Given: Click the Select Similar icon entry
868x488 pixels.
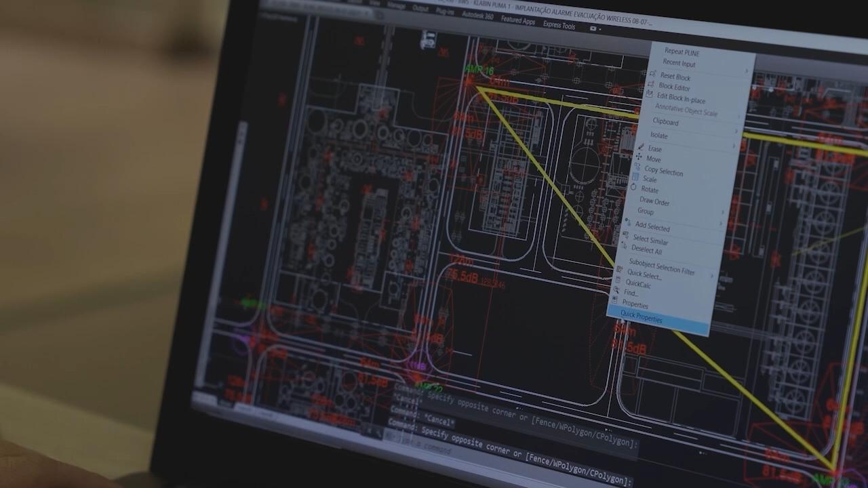Looking at the screenshot, I should (650, 240).
